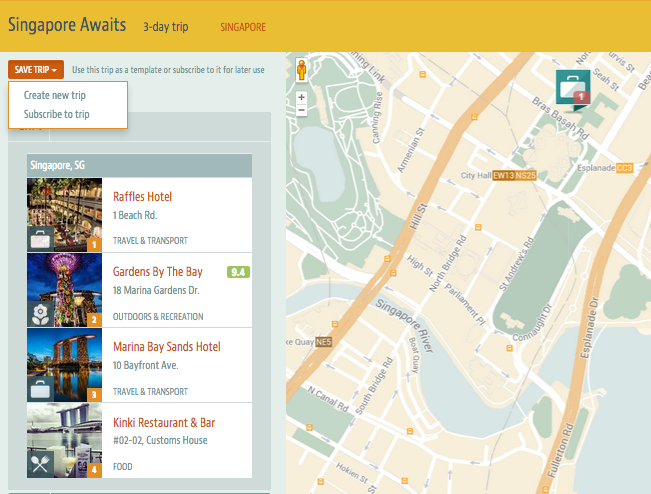The image size is (651, 494).
Task: Click the fork and knife icon on Kinki Restaurant
Action: coord(40,465)
